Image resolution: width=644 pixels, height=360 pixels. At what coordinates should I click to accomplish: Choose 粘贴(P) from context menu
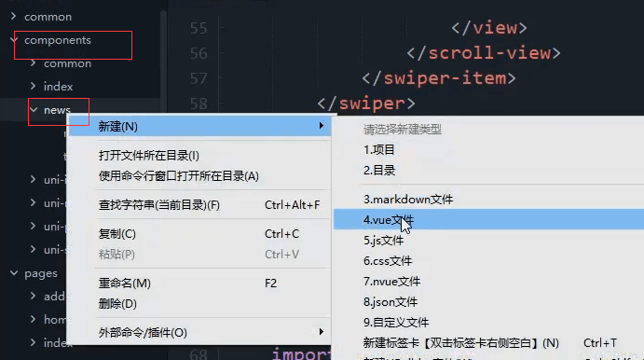coord(116,254)
